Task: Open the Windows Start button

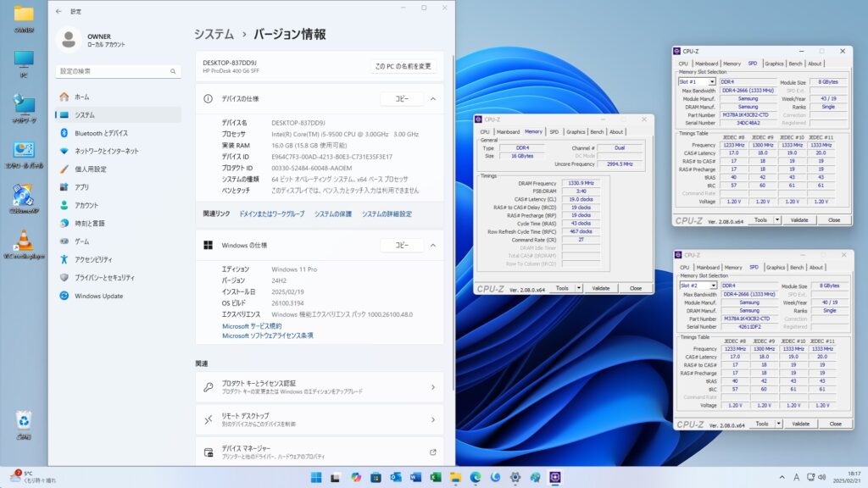Action: (x=315, y=478)
